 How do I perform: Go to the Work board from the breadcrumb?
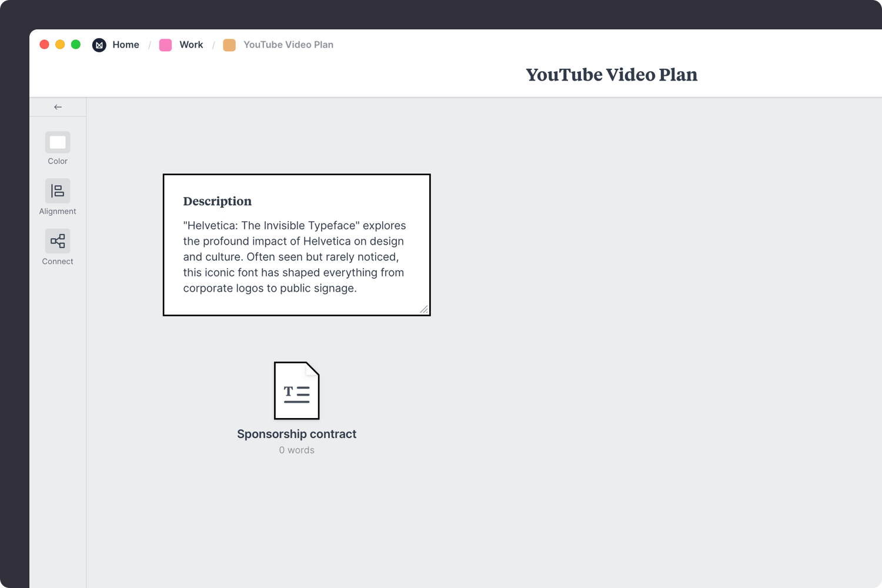click(191, 45)
